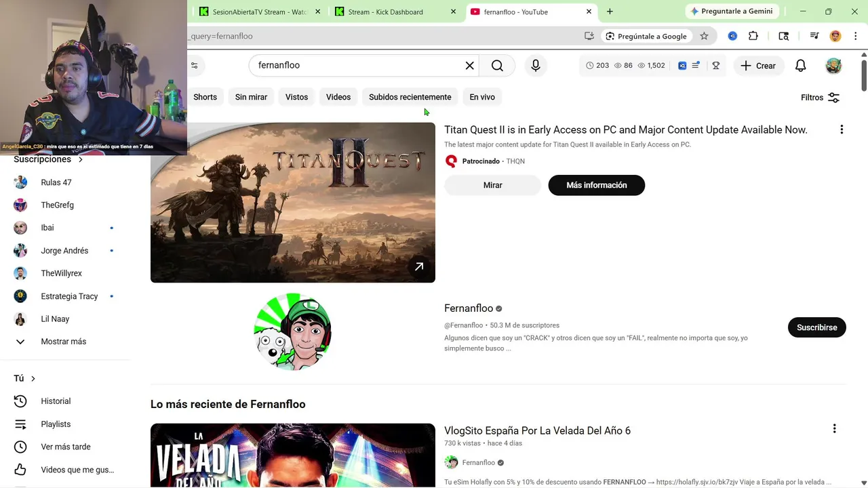
Task: Subscribe to Fernanfloo with Suscribirse
Action: 816,327
